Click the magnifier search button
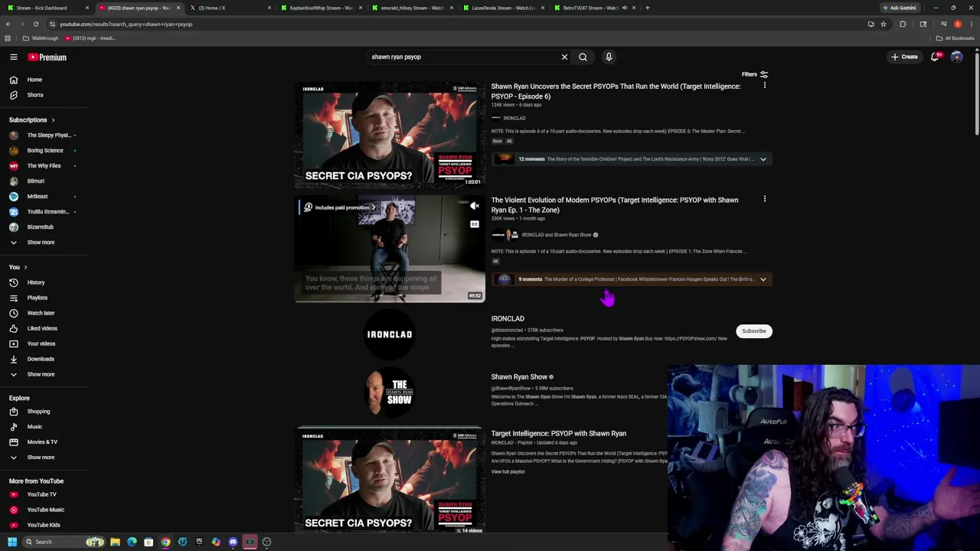 583,57
